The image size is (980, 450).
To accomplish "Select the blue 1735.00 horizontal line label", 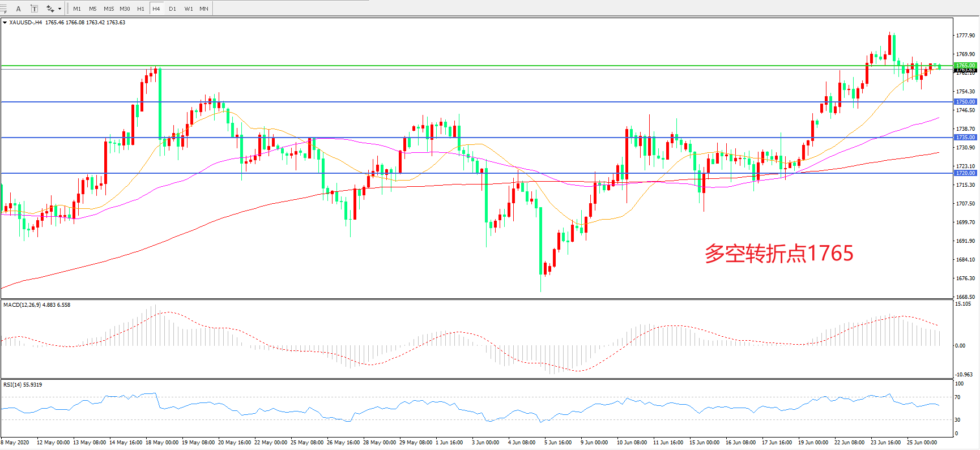I will (965, 138).
